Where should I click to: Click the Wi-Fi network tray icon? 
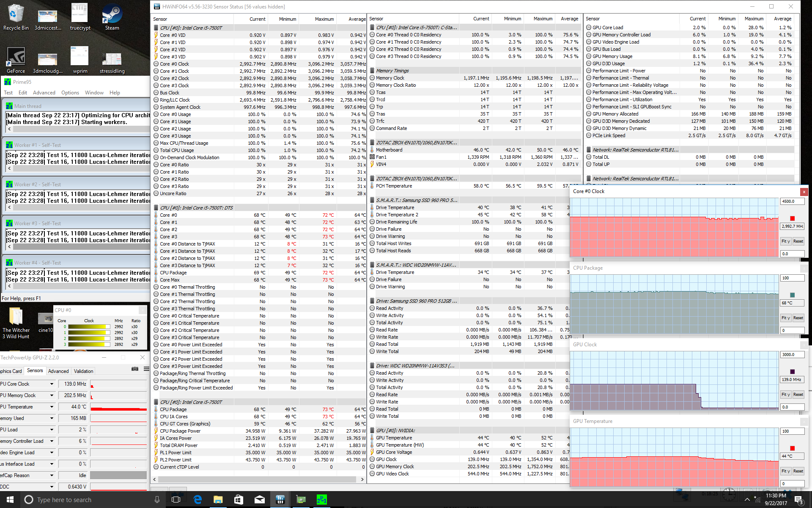click(x=758, y=500)
